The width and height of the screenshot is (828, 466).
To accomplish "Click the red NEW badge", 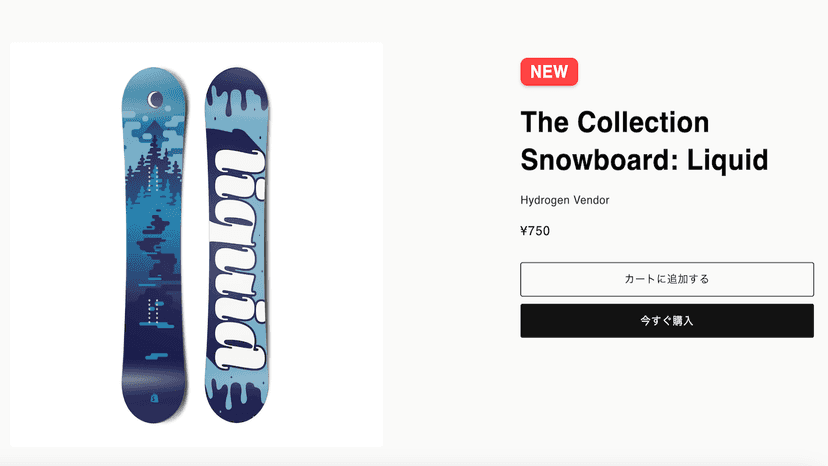I will click(x=549, y=72).
